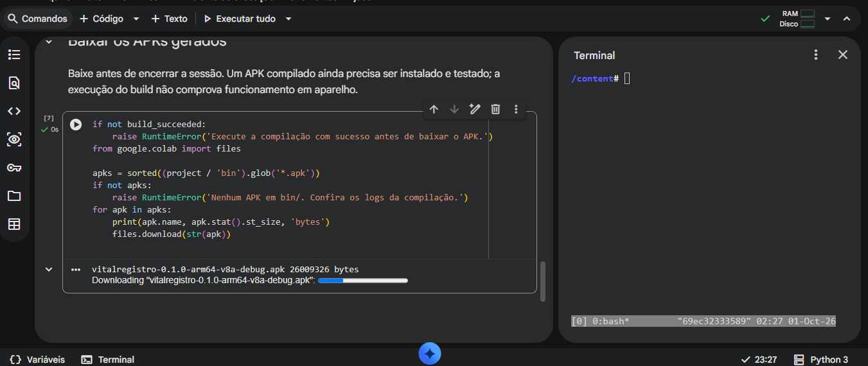Image resolution: width=868 pixels, height=366 pixels.
Task: Click the cell execution count [7]
Action: point(49,118)
